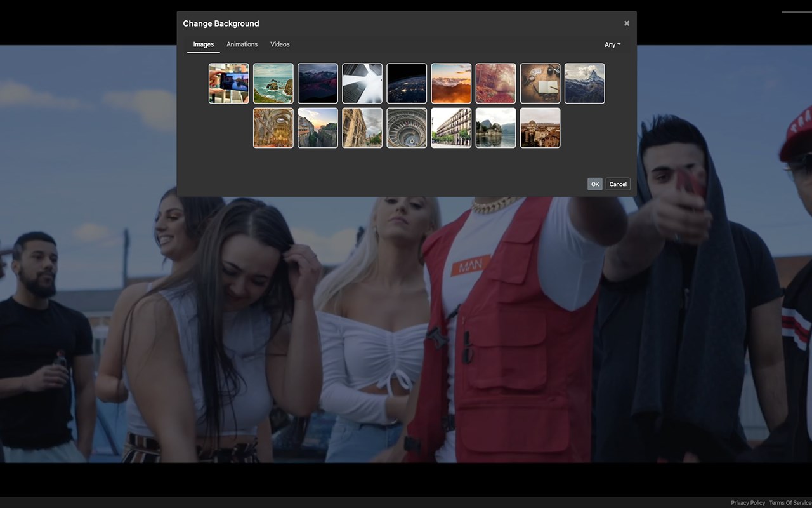
Task: Select the Images tab
Action: (203, 44)
